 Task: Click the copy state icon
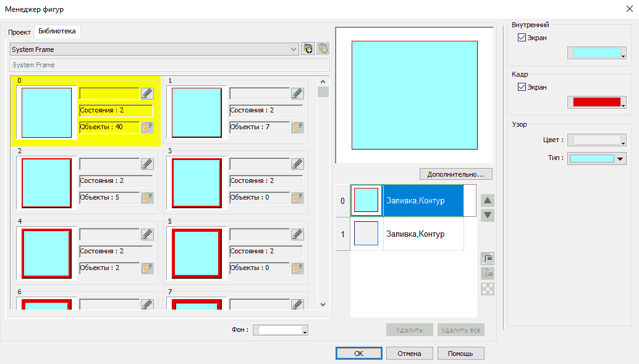488,258
